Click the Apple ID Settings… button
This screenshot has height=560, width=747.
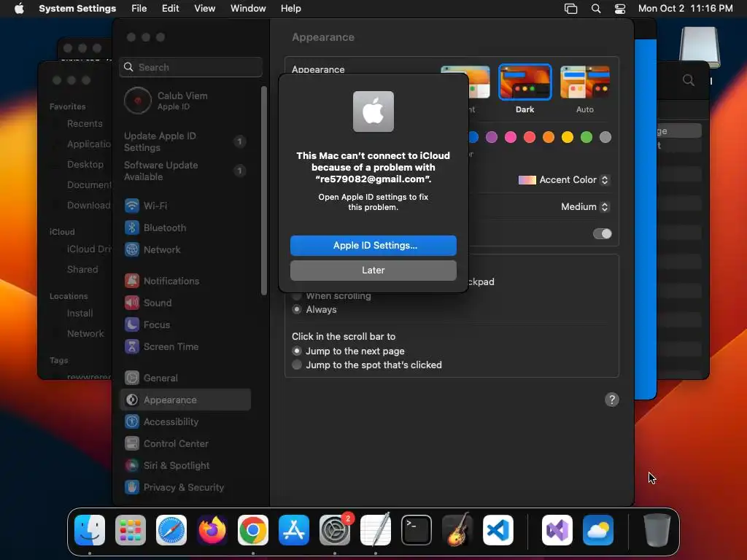tap(373, 246)
